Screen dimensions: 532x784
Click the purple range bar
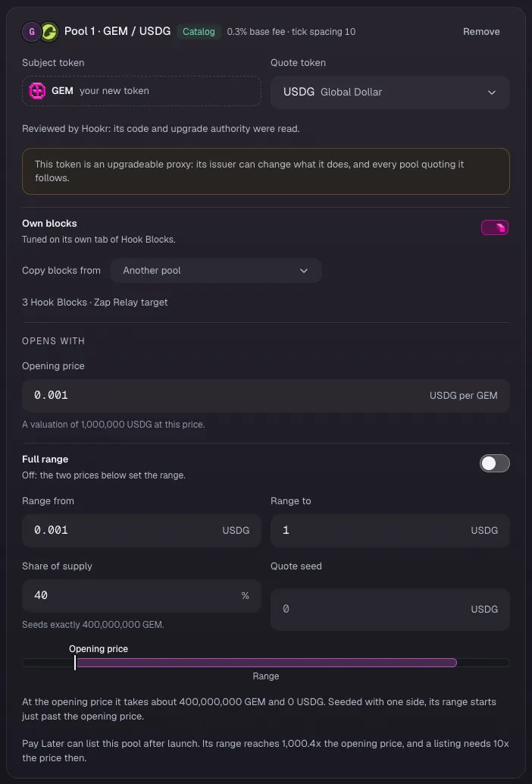click(267, 663)
